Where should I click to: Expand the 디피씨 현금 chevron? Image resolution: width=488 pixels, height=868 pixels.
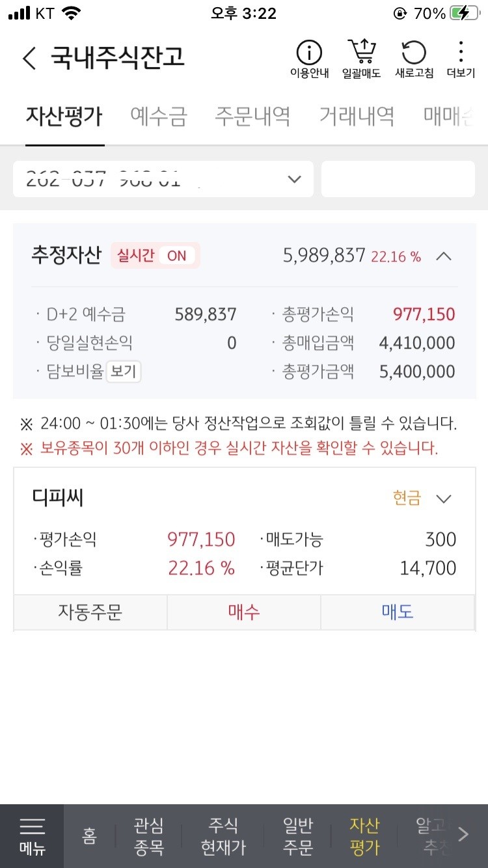pyautogui.click(x=444, y=499)
